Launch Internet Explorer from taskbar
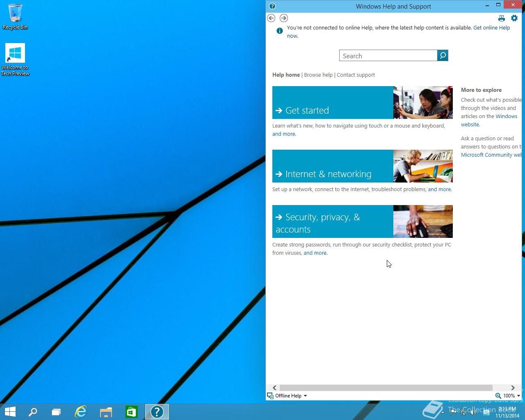The image size is (525, 420). coord(81,412)
